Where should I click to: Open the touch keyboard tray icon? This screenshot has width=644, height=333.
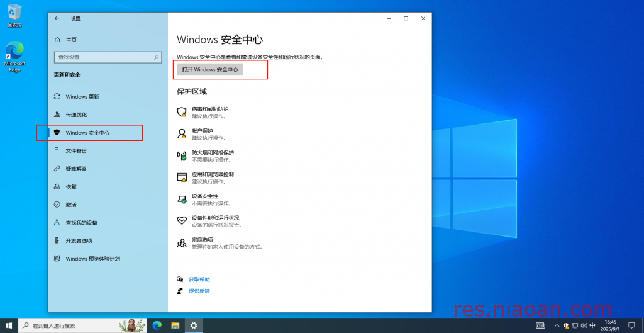(x=541, y=325)
